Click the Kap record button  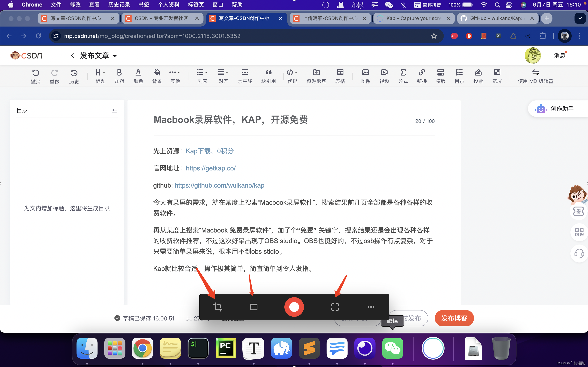(294, 307)
